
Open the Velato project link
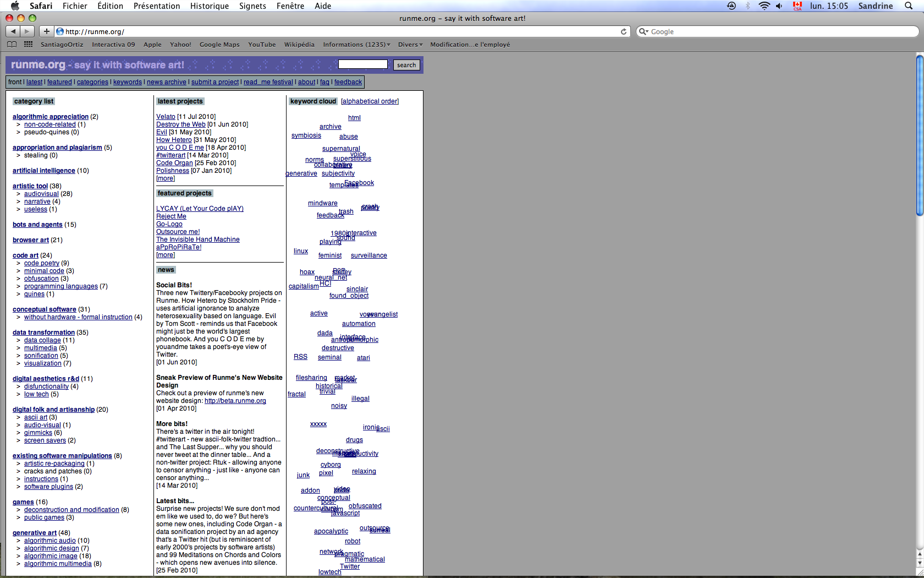point(166,117)
